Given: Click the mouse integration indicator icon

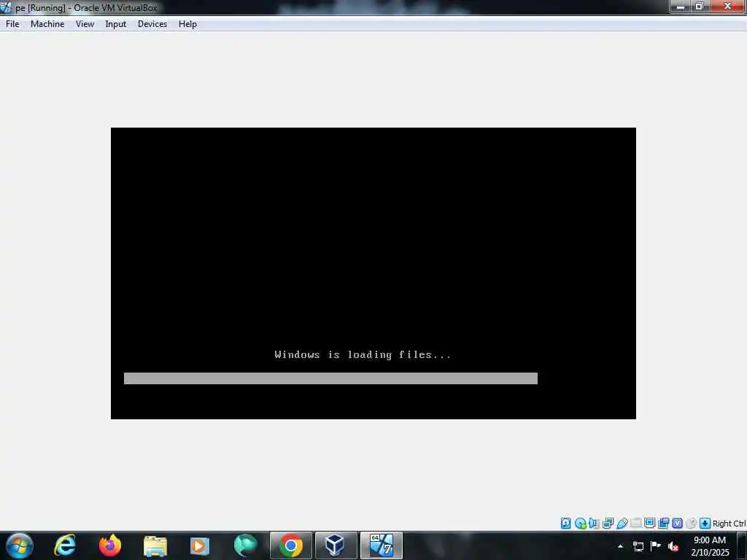Looking at the screenshot, I should tap(691, 524).
